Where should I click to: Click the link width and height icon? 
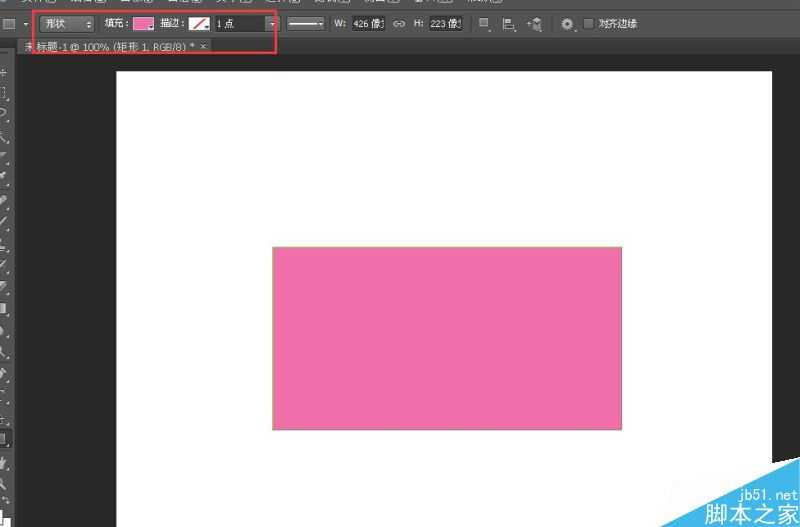[x=399, y=23]
